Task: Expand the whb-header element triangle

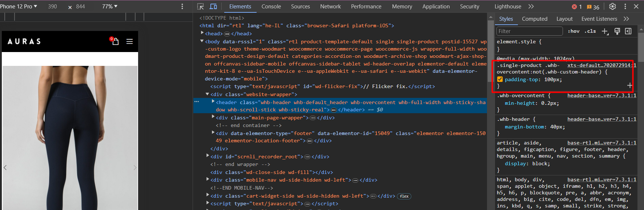Action: [x=213, y=102]
